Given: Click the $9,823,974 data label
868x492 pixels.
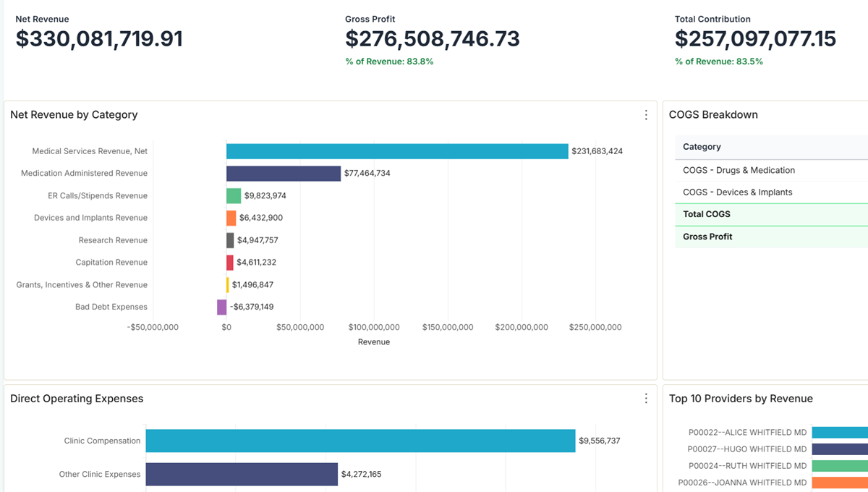Looking at the screenshot, I should click(265, 196).
